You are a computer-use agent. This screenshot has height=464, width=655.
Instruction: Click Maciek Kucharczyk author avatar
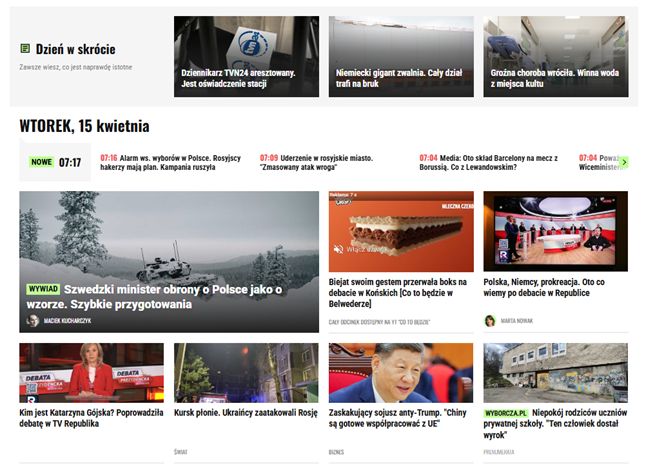point(33,320)
